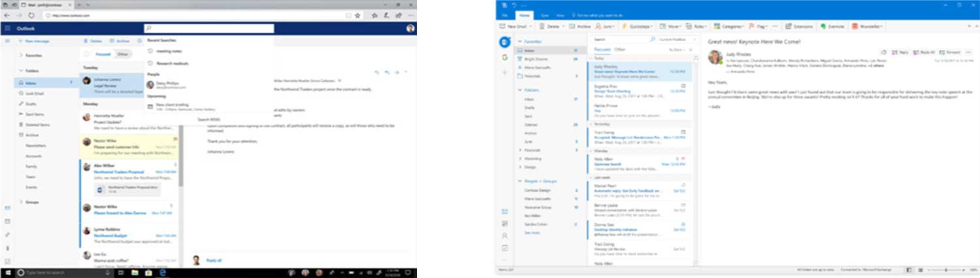Screen dimensions: 980x278
Task: Click in the Outlook web search box
Action: point(209,29)
